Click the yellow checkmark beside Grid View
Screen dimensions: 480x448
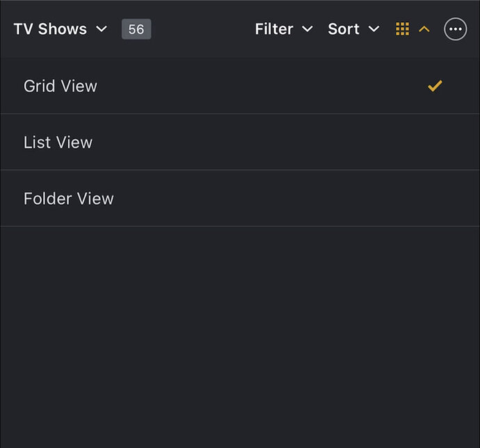(x=435, y=86)
